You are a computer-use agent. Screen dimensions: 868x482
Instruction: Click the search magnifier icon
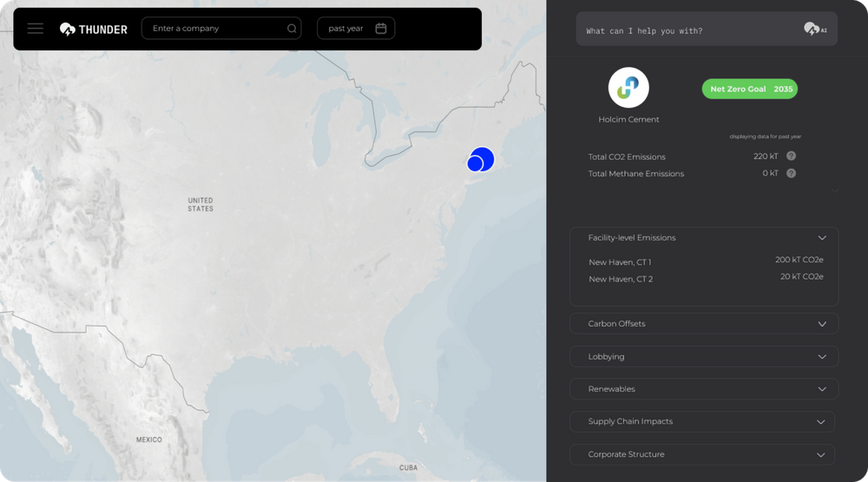292,29
